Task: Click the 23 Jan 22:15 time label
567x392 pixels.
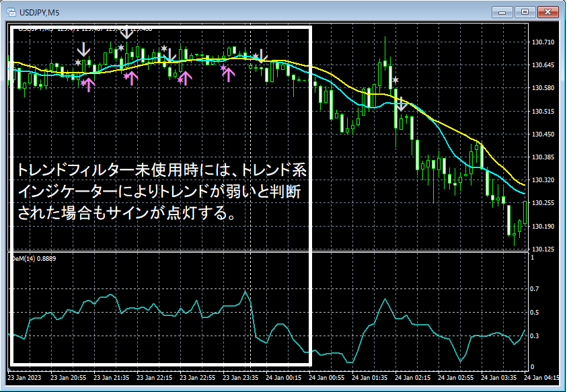Action: coord(155,377)
